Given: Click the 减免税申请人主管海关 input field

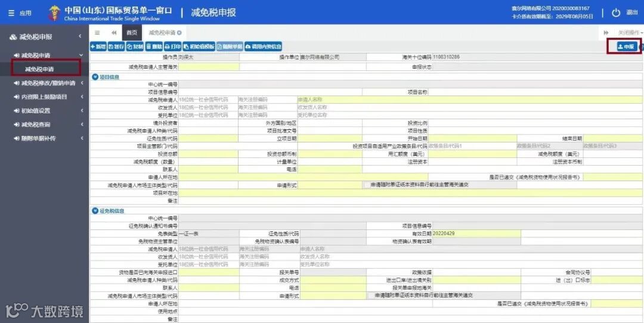Looking at the screenshot, I should coord(209,67).
